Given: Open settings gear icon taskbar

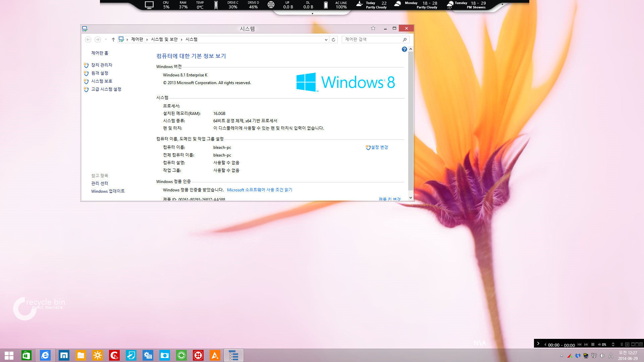Looking at the screenshot, I should (148, 355).
